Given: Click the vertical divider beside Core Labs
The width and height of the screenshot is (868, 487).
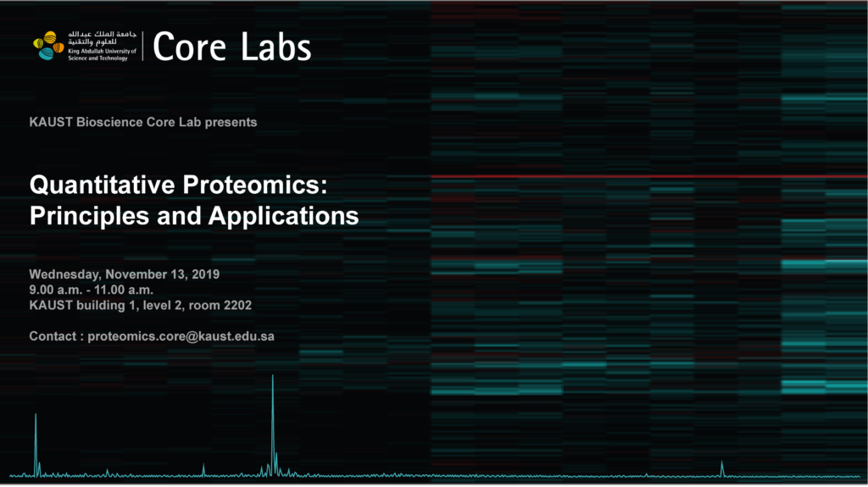Looking at the screenshot, I should (x=142, y=47).
